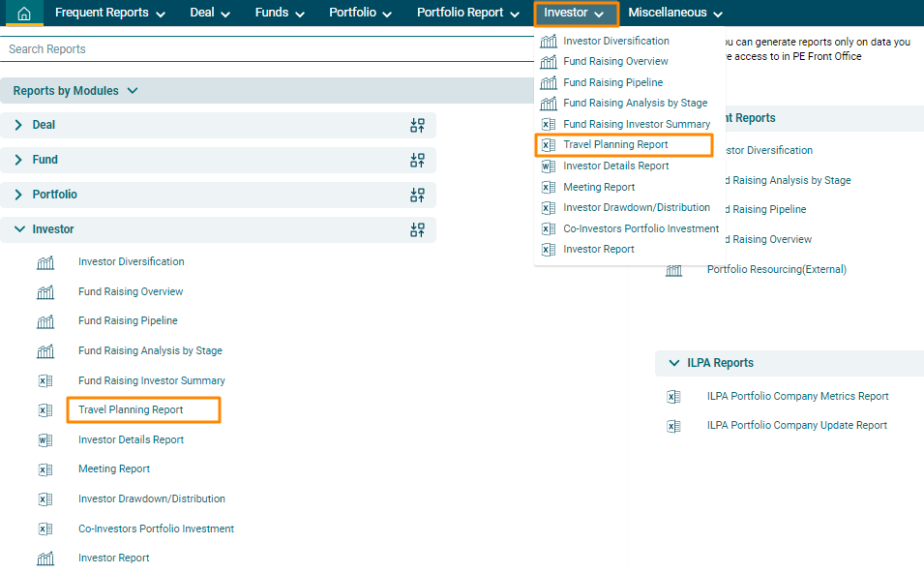Click the sort icon on Investor module row
This screenshot has height=574, width=924.
click(417, 229)
